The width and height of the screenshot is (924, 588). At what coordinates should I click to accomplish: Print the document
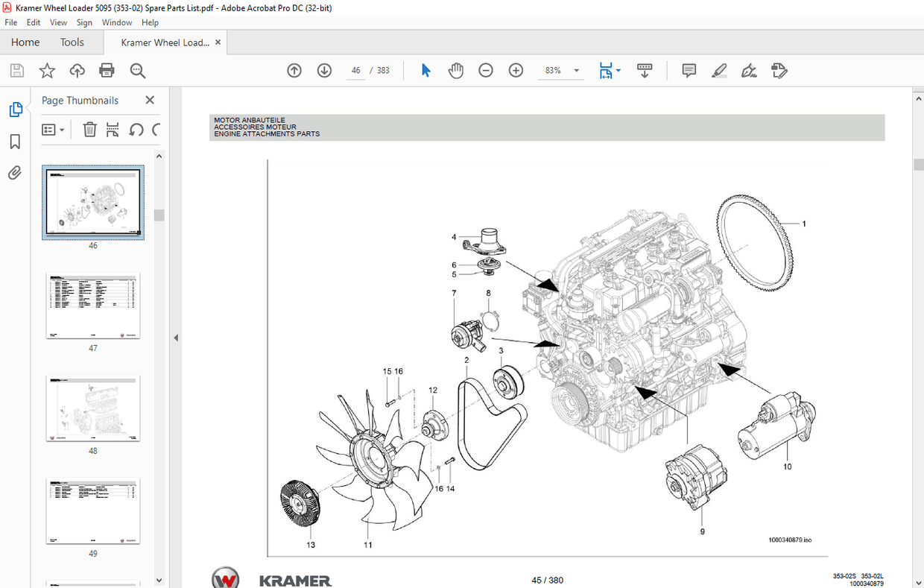[x=107, y=70]
